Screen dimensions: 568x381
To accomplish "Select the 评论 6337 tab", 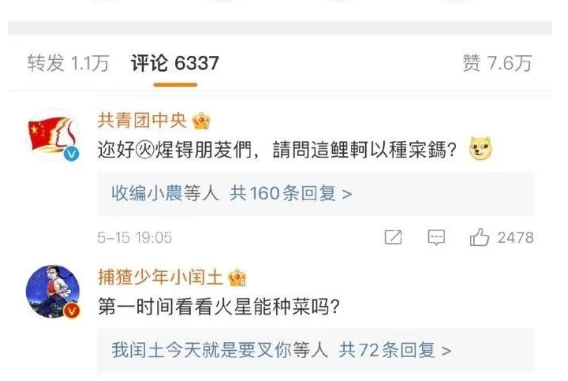I will [175, 63].
